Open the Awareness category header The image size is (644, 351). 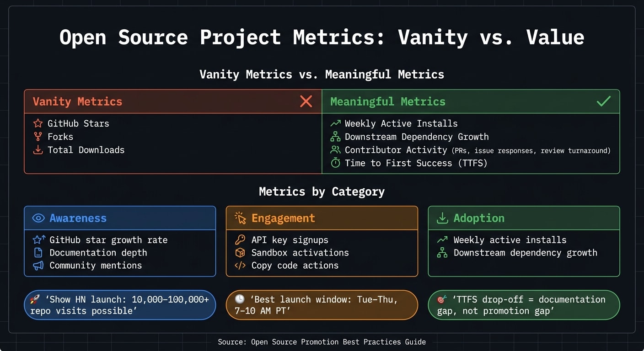[x=120, y=218]
